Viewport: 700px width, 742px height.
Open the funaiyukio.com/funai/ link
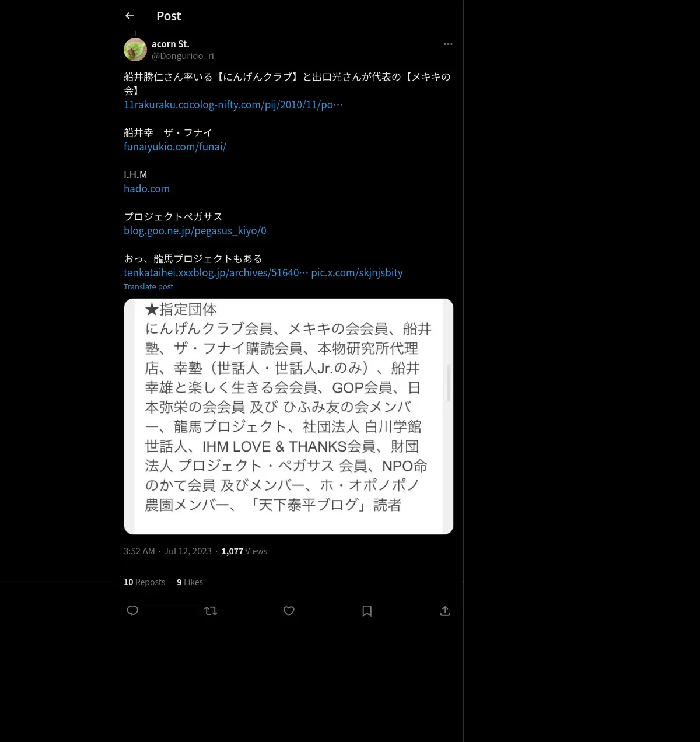click(175, 147)
